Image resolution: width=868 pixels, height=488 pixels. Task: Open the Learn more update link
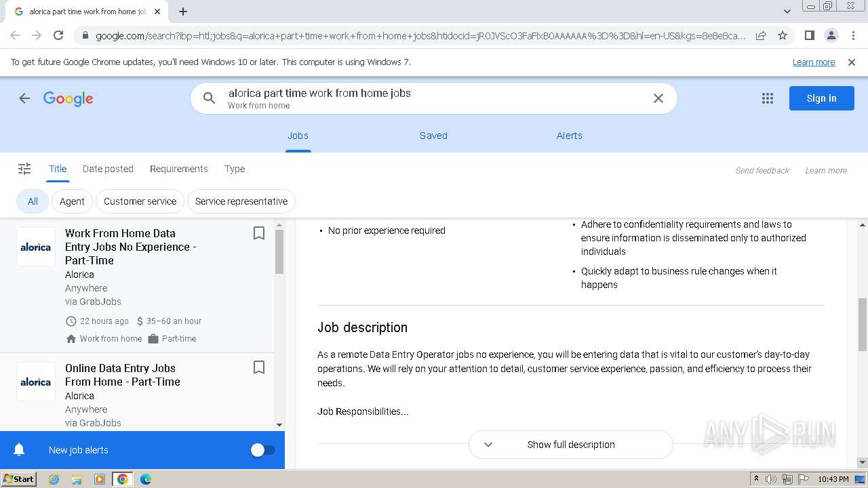(814, 62)
